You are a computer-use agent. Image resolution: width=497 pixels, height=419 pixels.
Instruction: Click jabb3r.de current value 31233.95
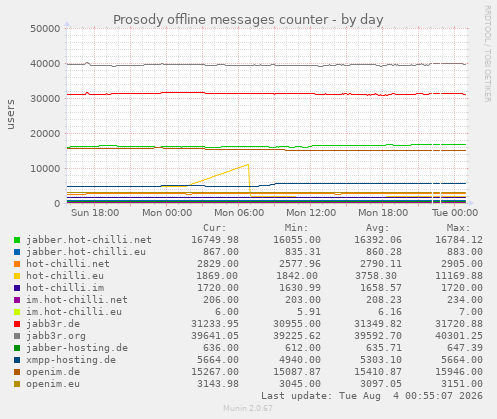pos(215,324)
